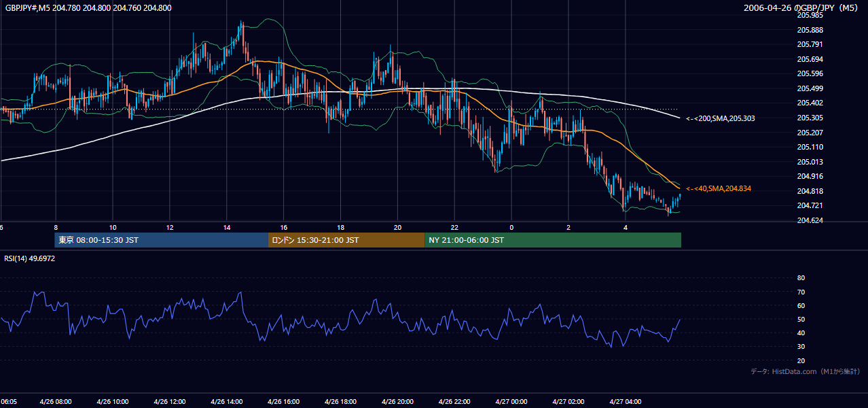Click price axis label 204.818
868x408 pixels.
click(x=810, y=191)
